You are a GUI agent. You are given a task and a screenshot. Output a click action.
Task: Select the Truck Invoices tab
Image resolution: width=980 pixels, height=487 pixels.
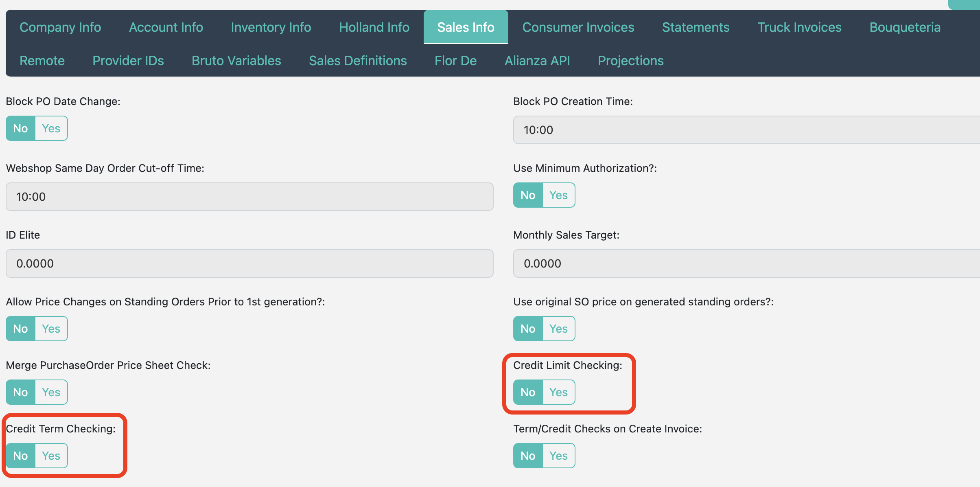(x=799, y=27)
